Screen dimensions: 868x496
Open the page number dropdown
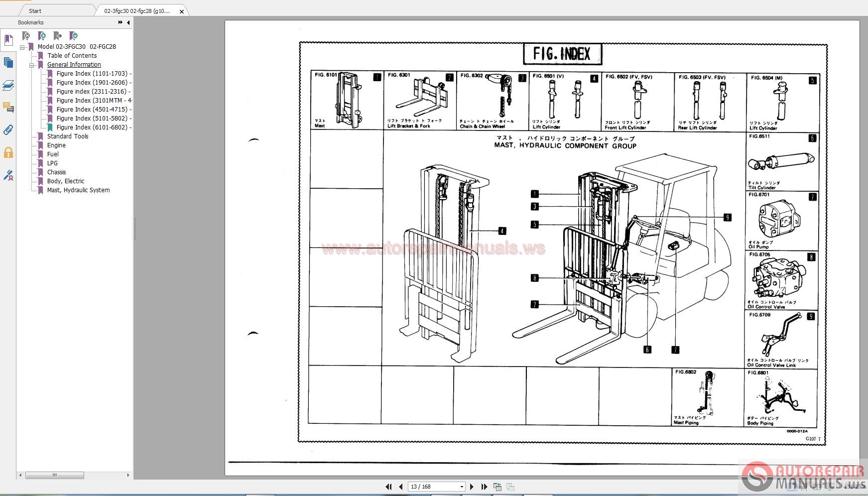tap(462, 487)
